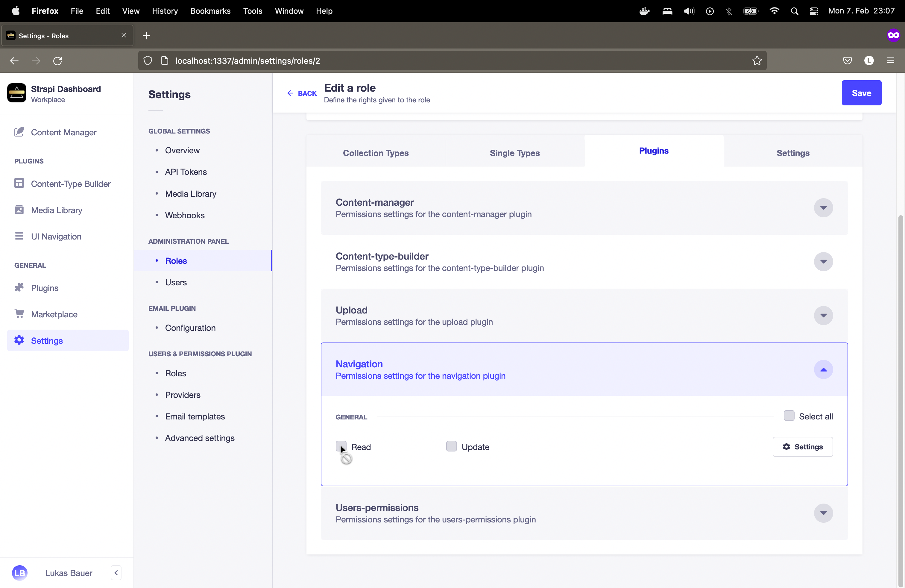905x588 pixels.
Task: Click the browser address bar URL
Action: click(247, 61)
